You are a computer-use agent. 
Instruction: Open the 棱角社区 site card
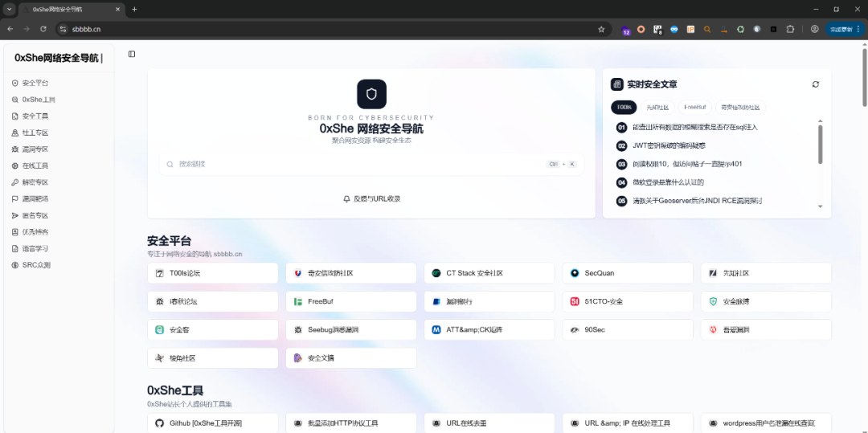[212, 357]
